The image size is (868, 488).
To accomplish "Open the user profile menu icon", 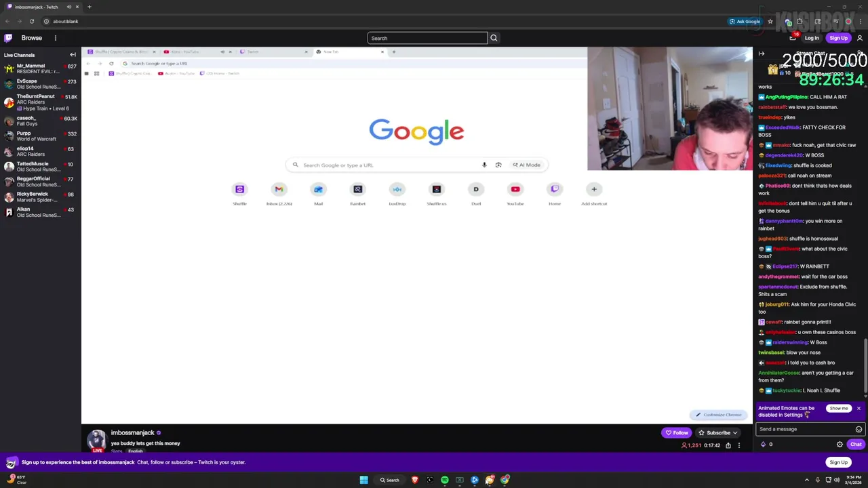I will pyautogui.click(x=860, y=38).
